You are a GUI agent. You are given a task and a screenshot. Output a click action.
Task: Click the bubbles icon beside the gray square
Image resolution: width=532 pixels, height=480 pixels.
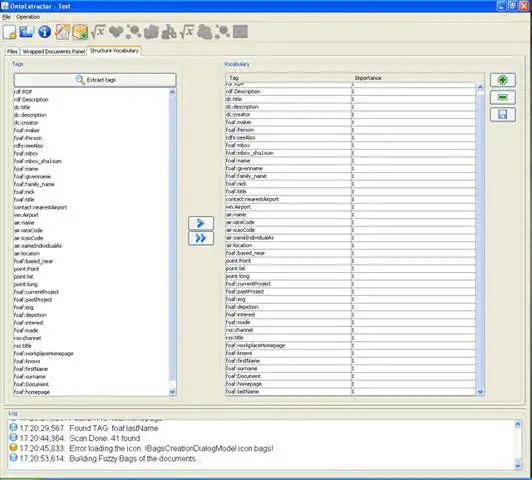[223, 32]
